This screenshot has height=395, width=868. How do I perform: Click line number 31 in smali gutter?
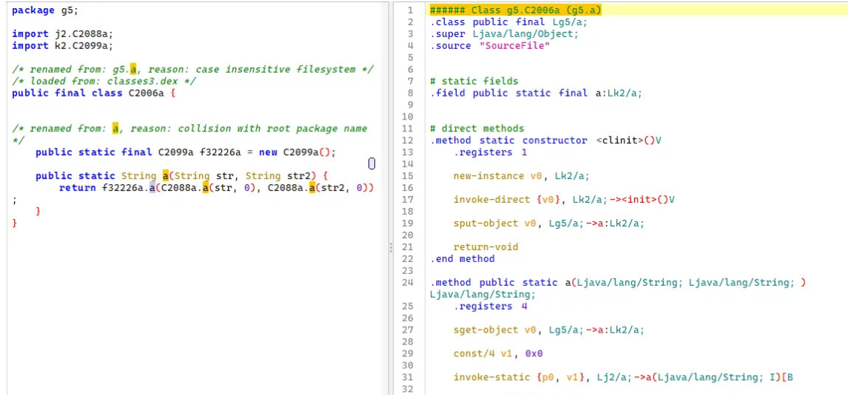[408, 377]
